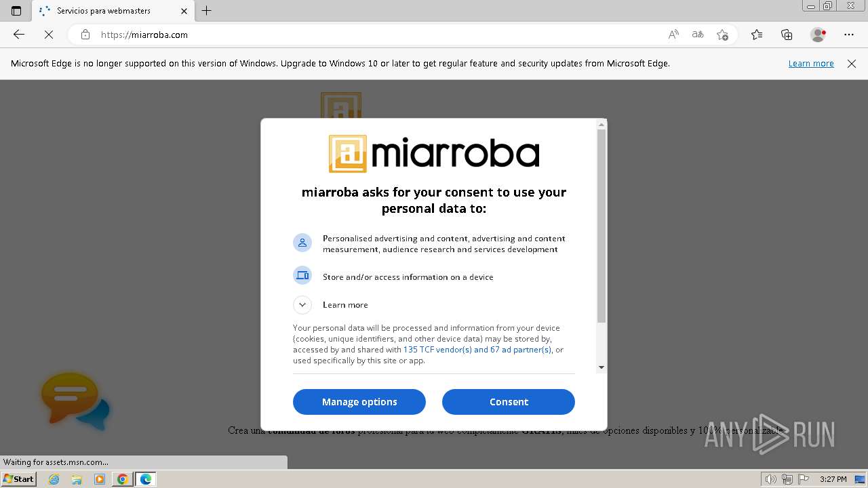Open a new tab with plus button
The image size is (868, 488).
point(207,11)
